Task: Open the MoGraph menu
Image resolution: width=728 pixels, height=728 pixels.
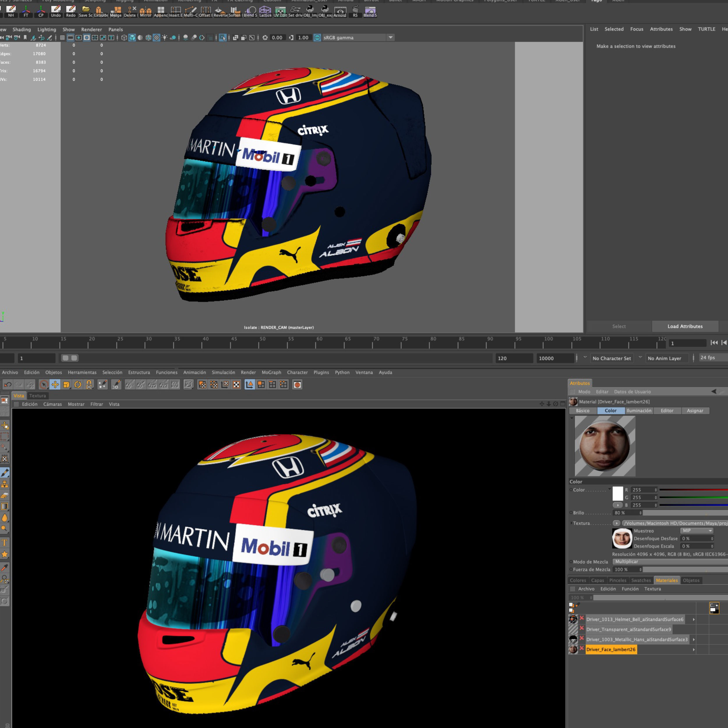Action: [x=271, y=372]
